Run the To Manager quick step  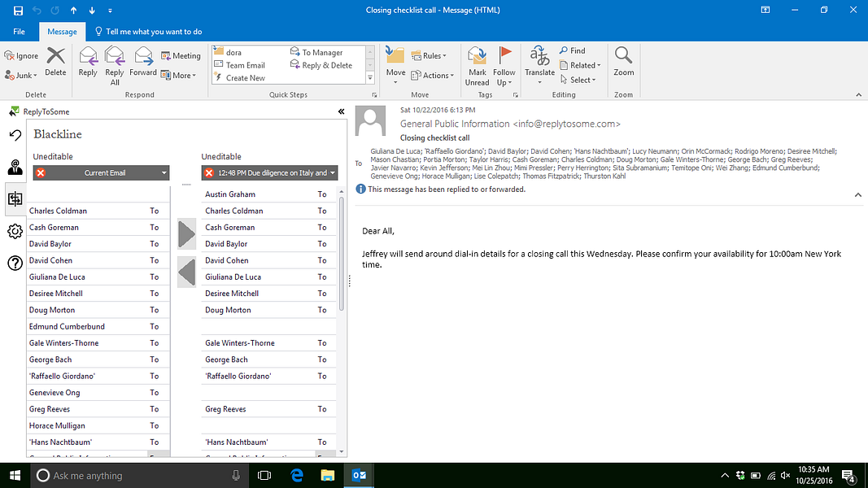coord(316,53)
